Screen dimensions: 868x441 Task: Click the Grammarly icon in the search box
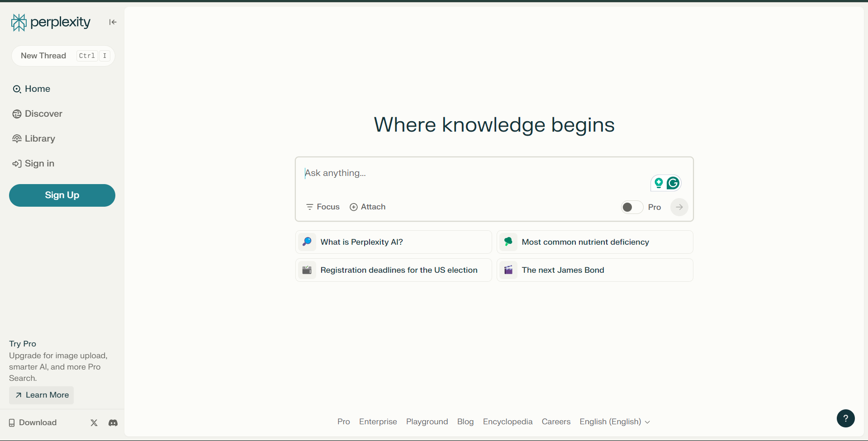673,183
